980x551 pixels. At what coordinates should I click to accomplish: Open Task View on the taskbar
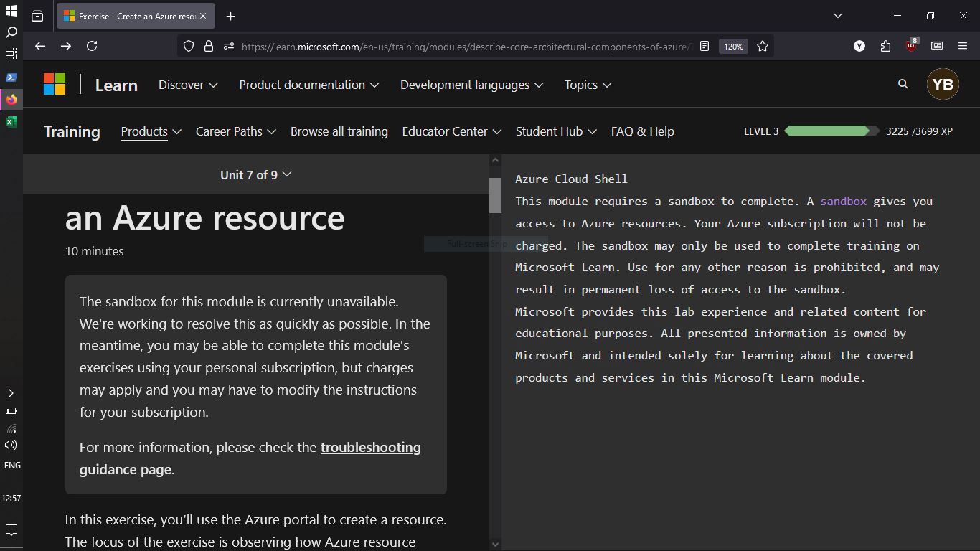11,54
